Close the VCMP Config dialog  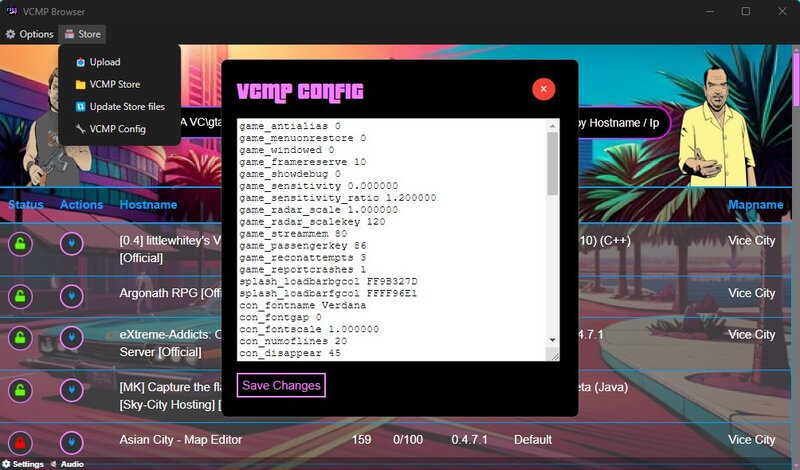tap(543, 89)
